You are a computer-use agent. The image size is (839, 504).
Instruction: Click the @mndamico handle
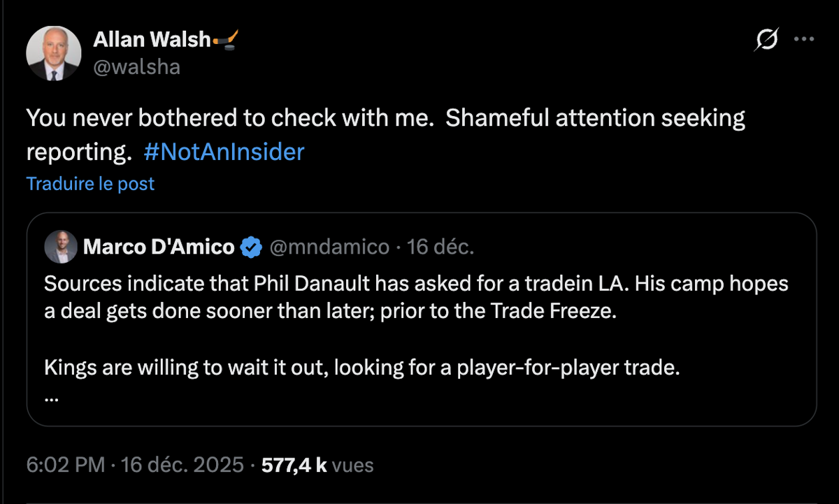point(329,247)
